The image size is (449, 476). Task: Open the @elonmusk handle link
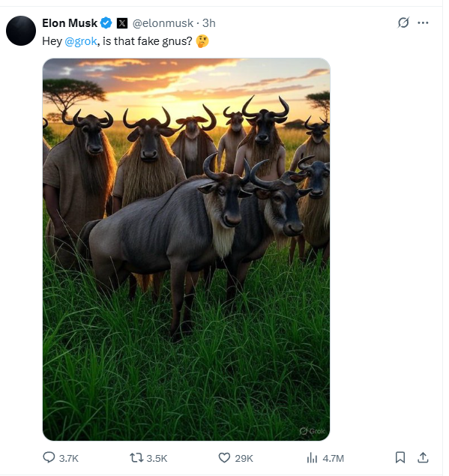point(163,23)
